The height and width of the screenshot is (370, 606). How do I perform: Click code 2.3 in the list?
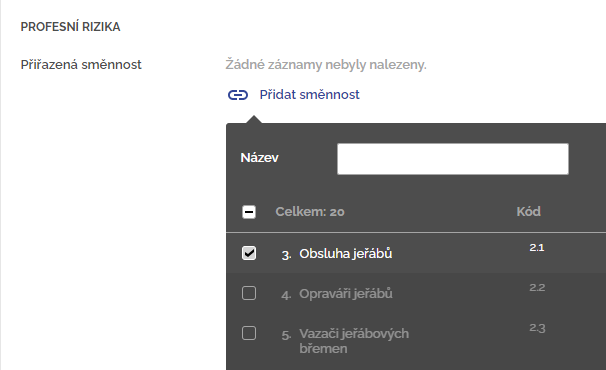point(537,328)
